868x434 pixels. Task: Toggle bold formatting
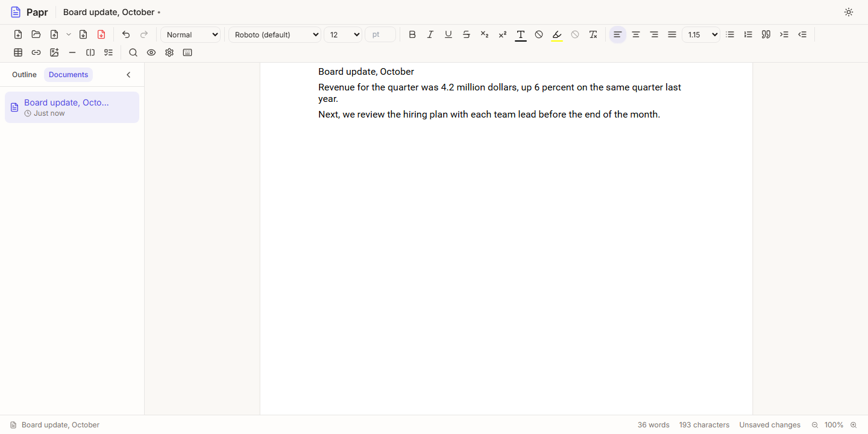(x=412, y=34)
